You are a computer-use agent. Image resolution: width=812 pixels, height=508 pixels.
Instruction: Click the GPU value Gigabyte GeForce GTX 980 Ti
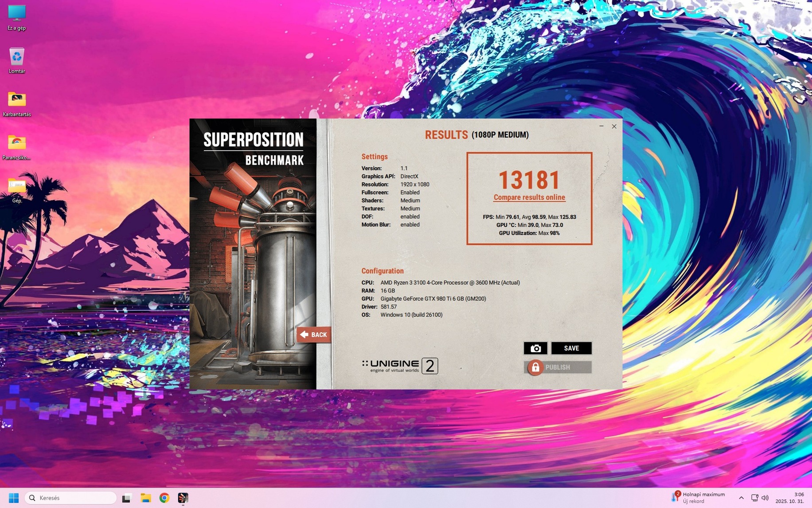point(433,299)
